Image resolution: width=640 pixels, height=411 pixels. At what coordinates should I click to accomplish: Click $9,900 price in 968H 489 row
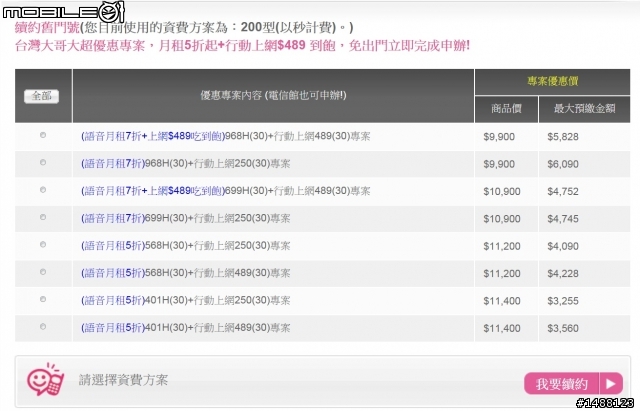(x=499, y=137)
